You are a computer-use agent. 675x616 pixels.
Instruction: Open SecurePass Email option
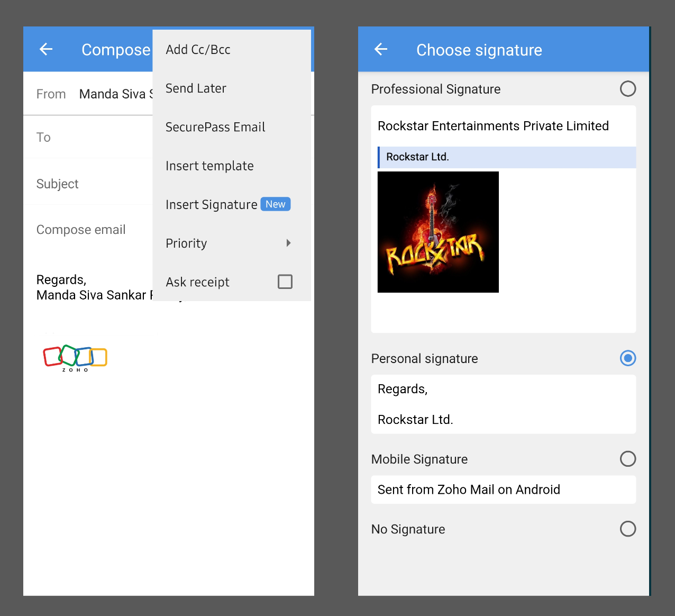click(x=232, y=127)
